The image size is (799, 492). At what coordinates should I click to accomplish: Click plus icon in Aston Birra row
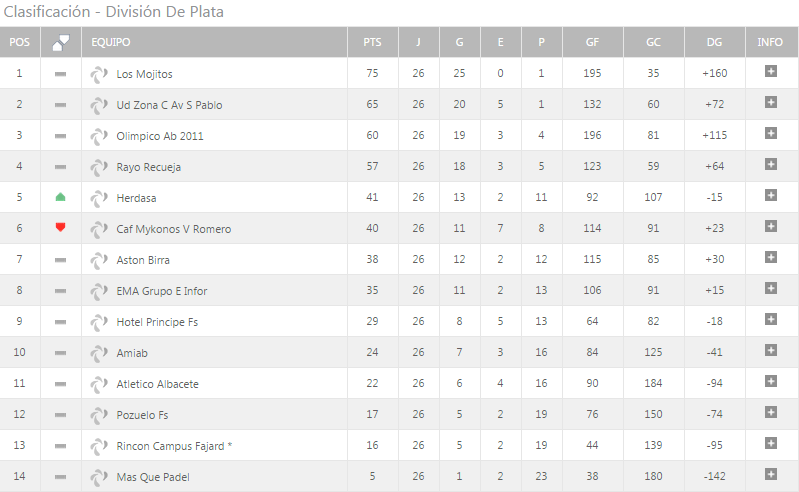[770, 258]
